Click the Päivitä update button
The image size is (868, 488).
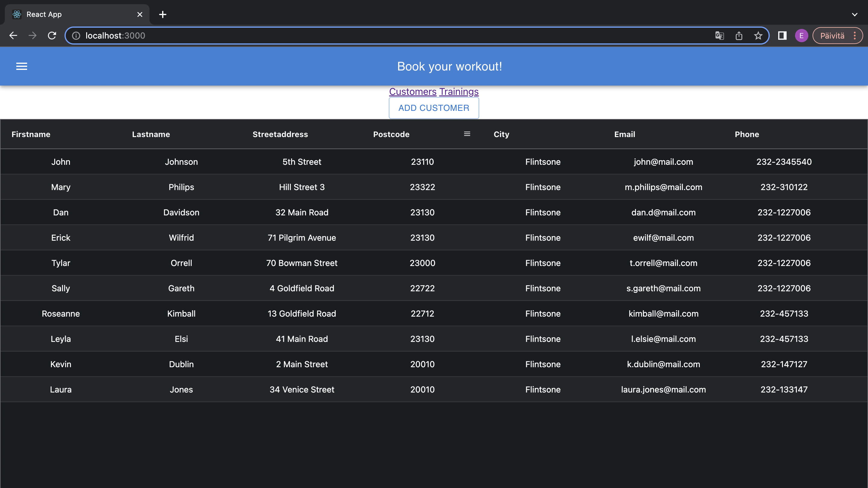[x=832, y=36]
